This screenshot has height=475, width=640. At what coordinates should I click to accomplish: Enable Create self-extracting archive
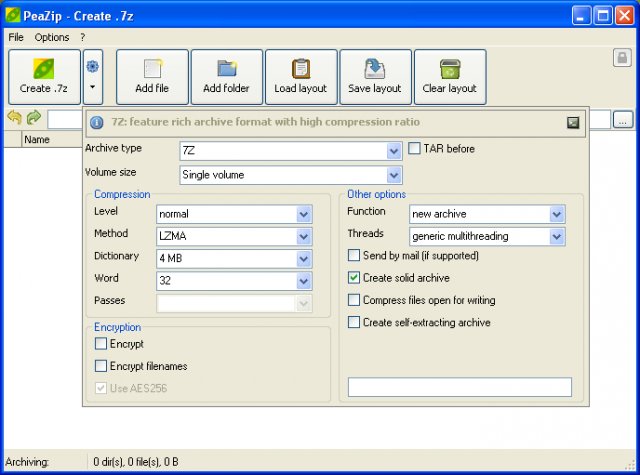coord(354,322)
